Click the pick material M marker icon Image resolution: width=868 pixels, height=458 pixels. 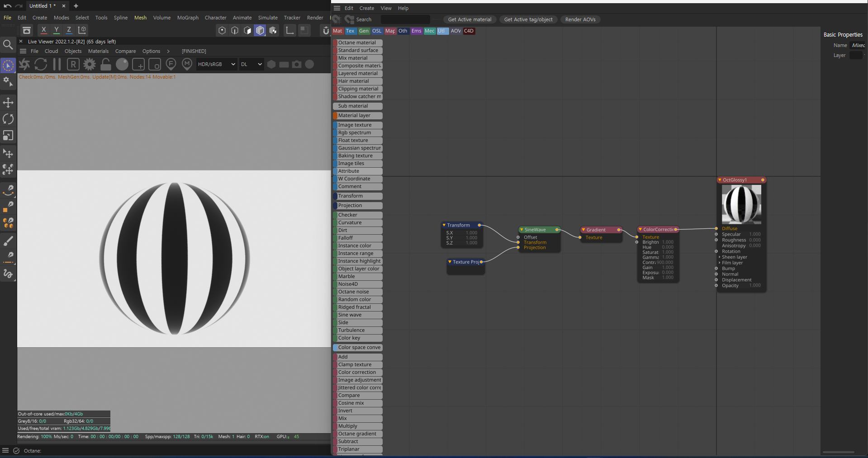187,64
